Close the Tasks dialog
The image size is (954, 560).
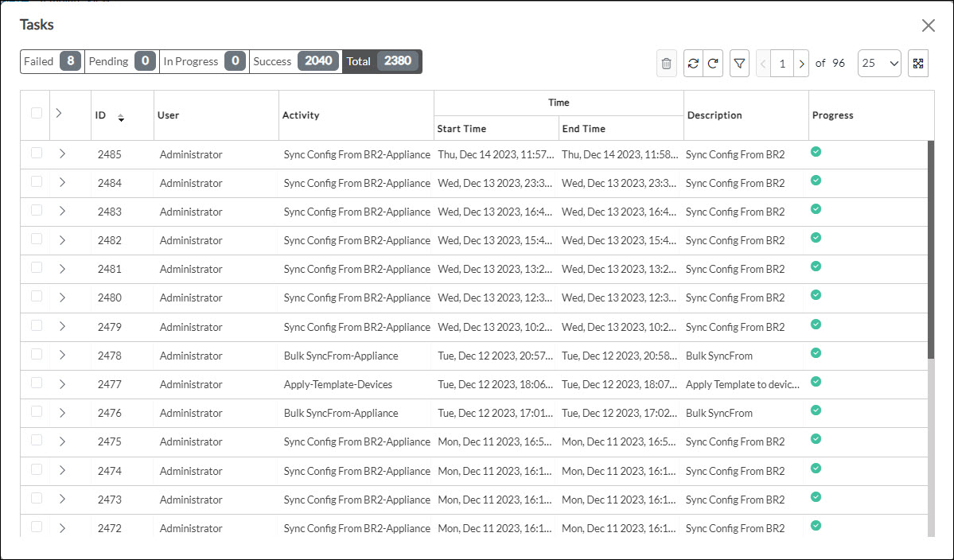[928, 25]
